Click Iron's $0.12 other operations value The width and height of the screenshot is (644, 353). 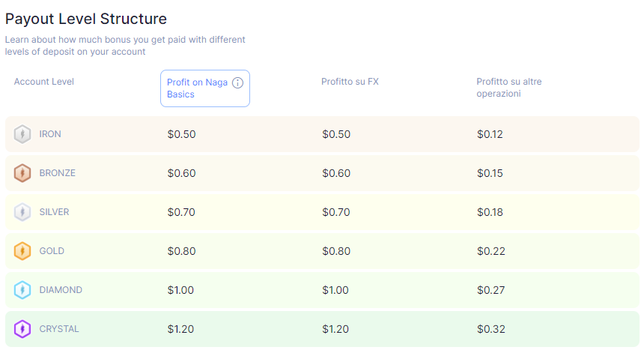[490, 134]
